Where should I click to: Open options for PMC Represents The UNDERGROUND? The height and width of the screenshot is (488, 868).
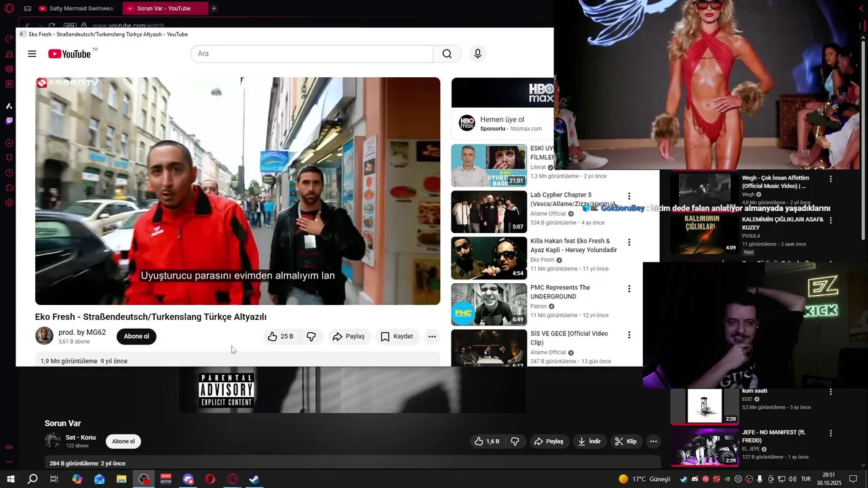coord(629,289)
